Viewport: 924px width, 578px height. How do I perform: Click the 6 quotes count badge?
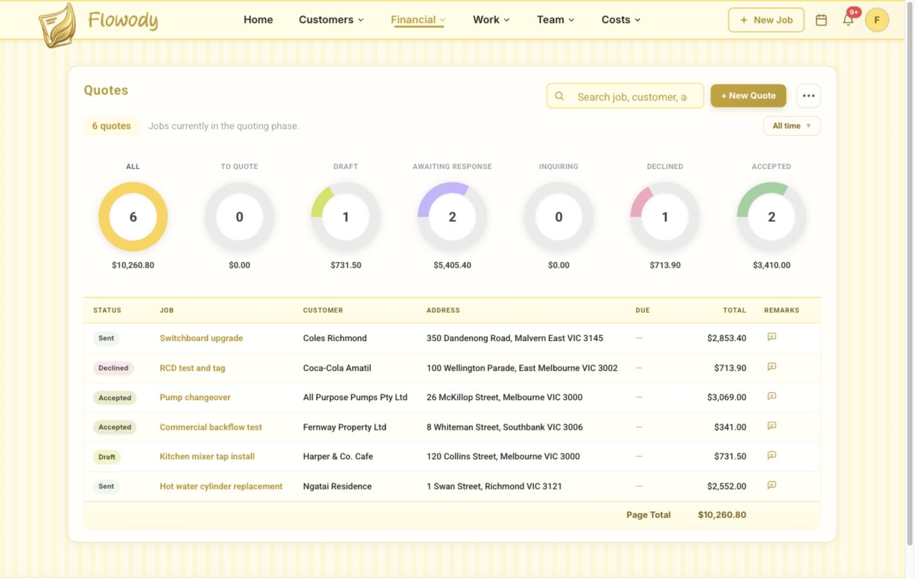(111, 126)
